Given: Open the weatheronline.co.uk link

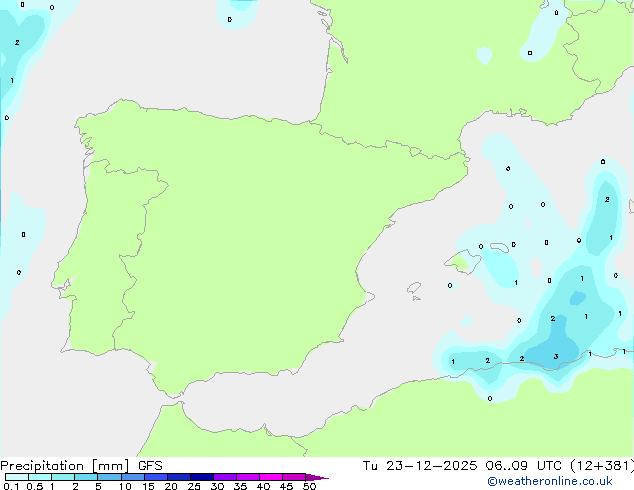Looking at the screenshot, I should coord(550,481).
